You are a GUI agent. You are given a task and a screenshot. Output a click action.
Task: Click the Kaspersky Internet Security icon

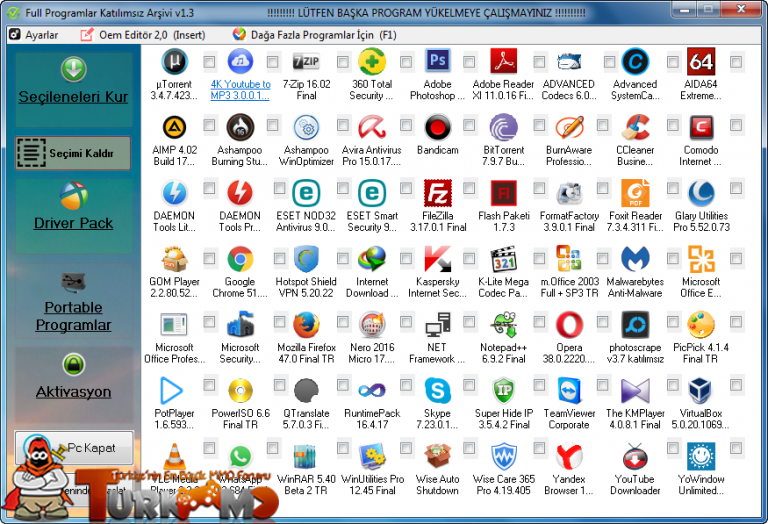437,259
